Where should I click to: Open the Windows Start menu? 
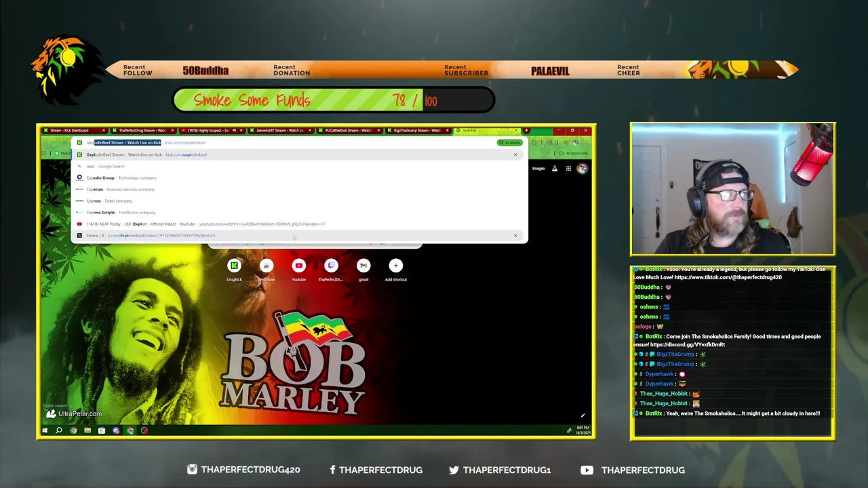click(x=45, y=430)
